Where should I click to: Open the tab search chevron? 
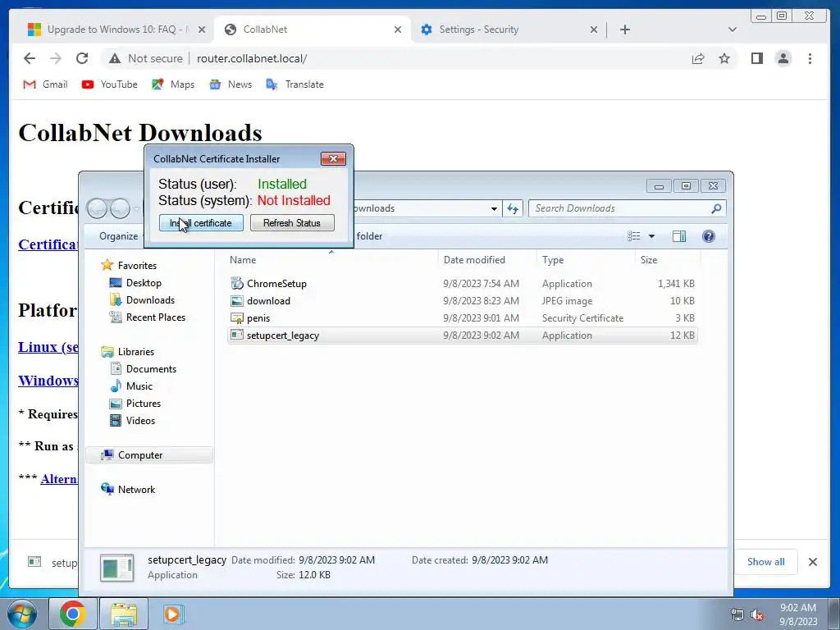point(733,30)
